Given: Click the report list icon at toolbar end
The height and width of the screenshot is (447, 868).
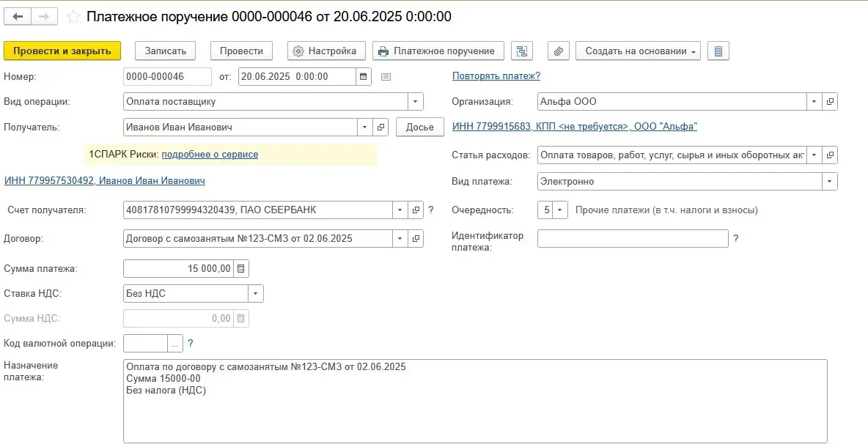Looking at the screenshot, I should click(x=718, y=51).
